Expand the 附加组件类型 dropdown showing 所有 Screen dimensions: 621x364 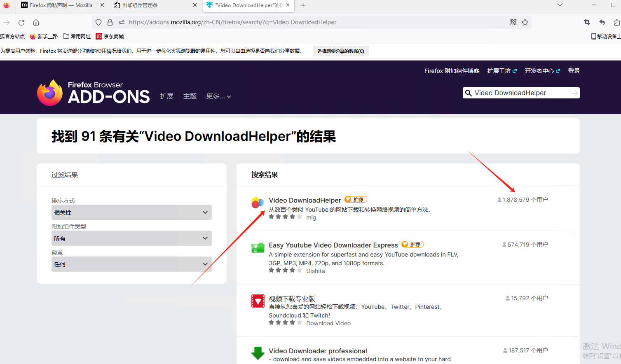tap(131, 238)
